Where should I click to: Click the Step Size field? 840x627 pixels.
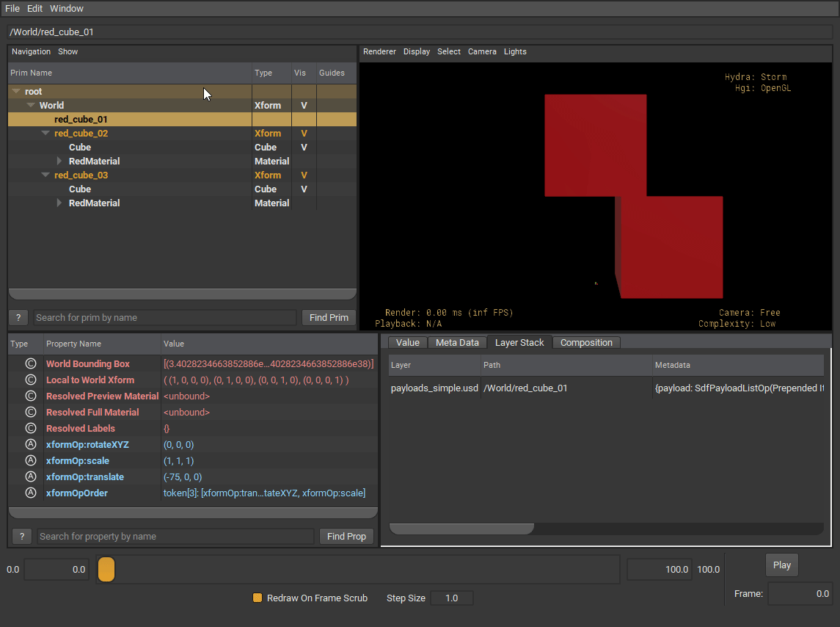pos(452,598)
